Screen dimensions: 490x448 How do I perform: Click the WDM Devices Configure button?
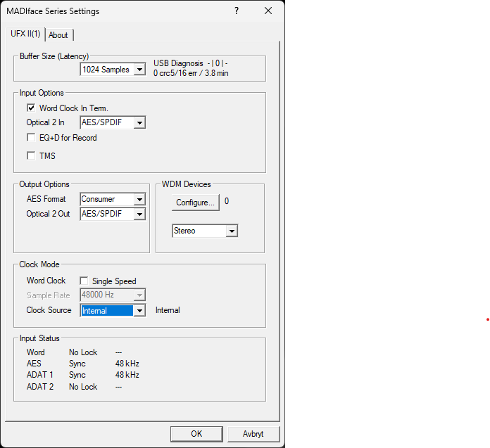(196, 203)
